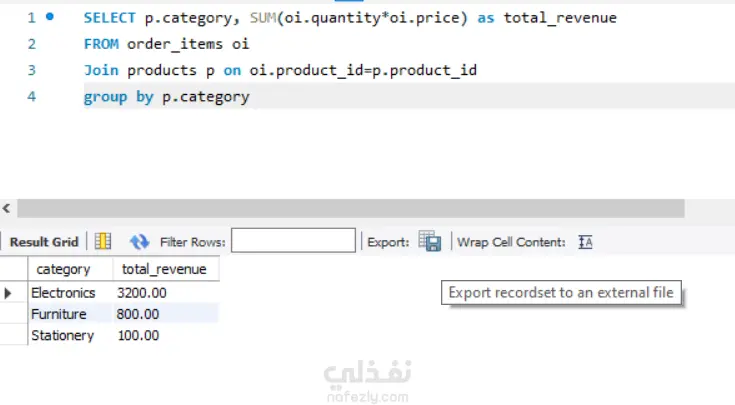Click the refresh results icon

[x=139, y=242]
